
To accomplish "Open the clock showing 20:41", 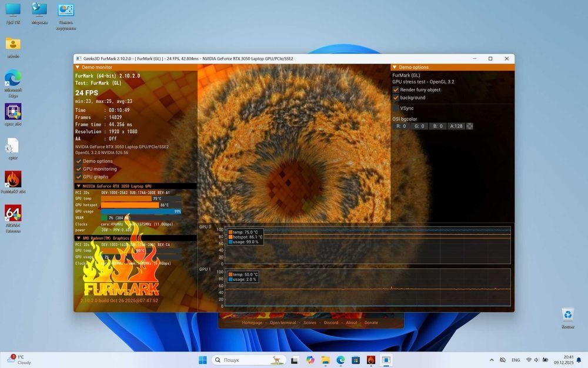I will click(564, 360).
